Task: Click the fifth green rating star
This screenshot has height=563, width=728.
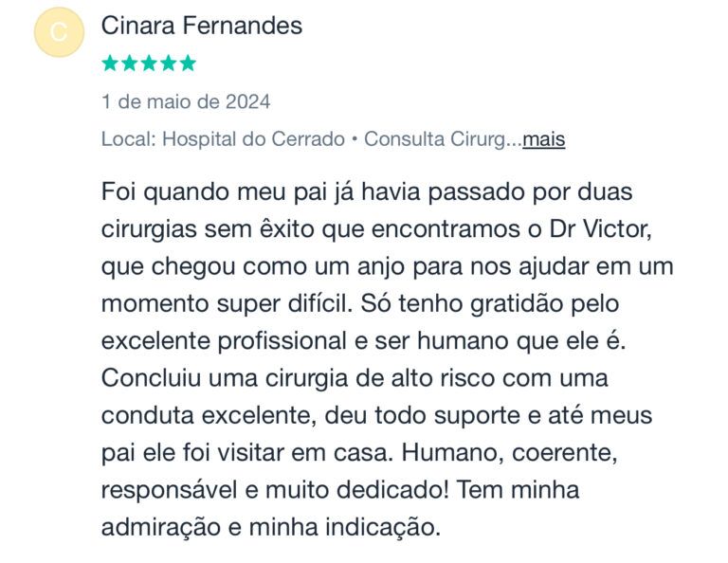Action: coord(188,63)
